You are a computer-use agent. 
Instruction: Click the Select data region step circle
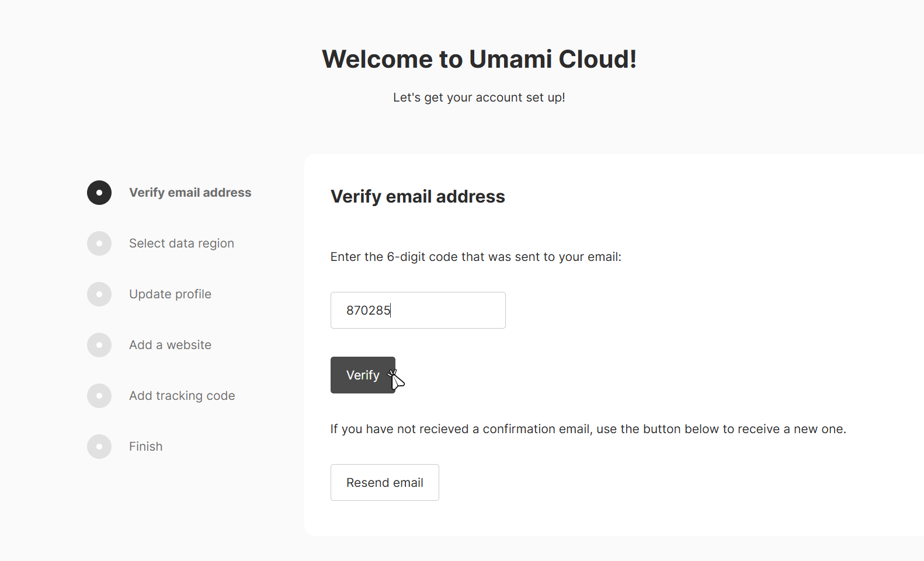[99, 243]
